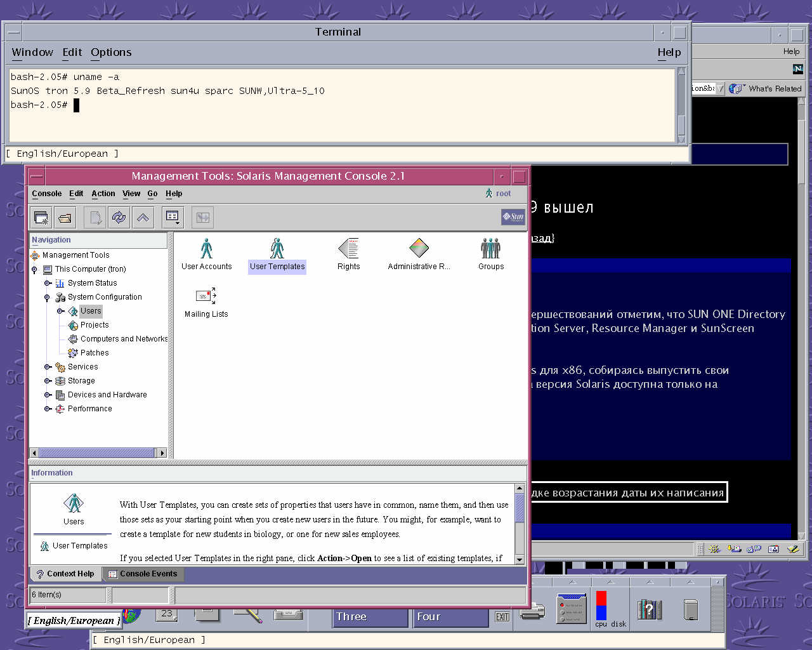The height and width of the screenshot is (650, 812).
Task: Click navigation pane horizontal scrollbar
Action: pos(96,453)
